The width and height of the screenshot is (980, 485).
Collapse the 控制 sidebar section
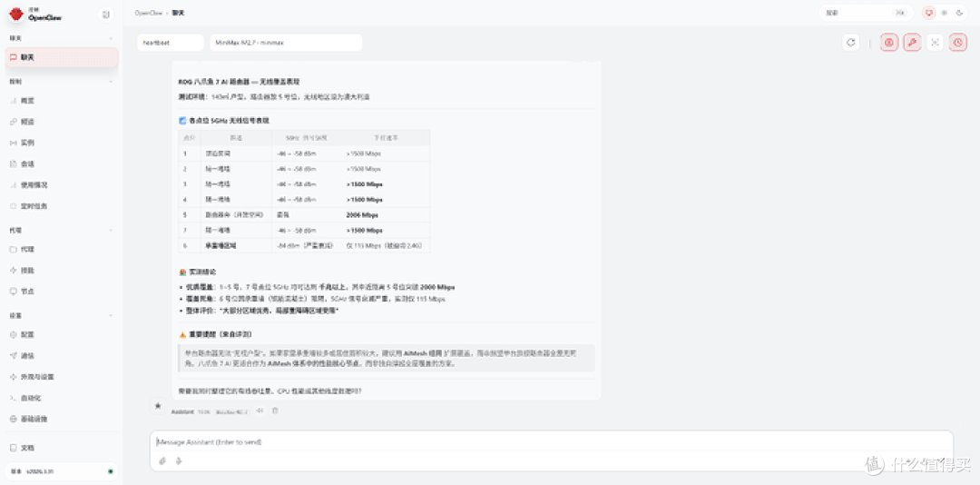point(112,82)
